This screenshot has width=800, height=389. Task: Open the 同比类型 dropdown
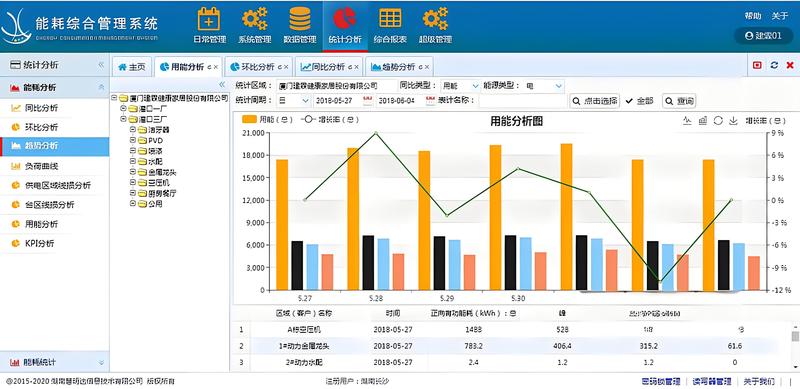pos(460,86)
